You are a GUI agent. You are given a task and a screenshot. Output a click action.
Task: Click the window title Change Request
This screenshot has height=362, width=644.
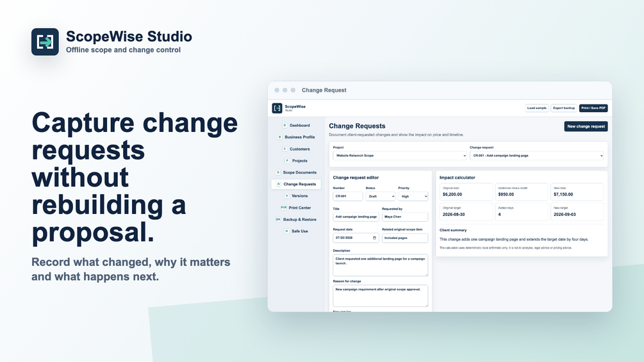coord(324,90)
